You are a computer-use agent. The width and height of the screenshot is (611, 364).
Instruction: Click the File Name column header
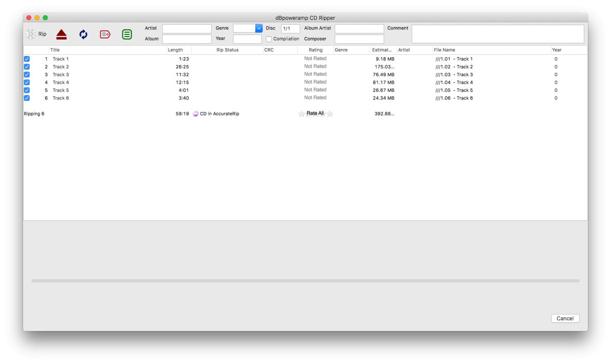[x=444, y=50]
